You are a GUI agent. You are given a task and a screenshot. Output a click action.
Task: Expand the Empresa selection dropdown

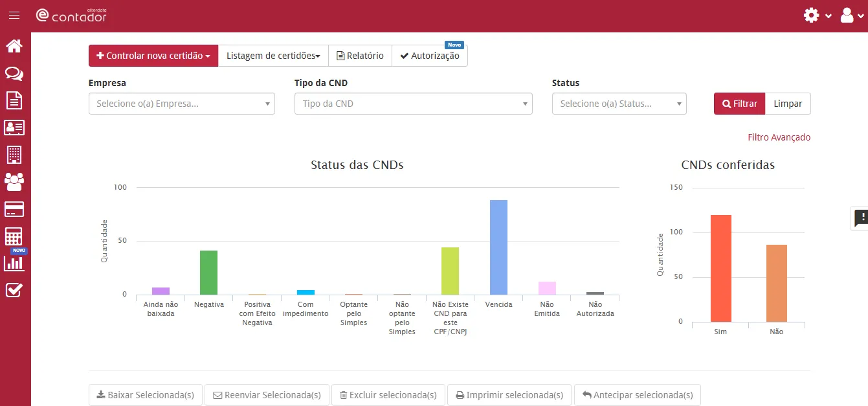[181, 104]
